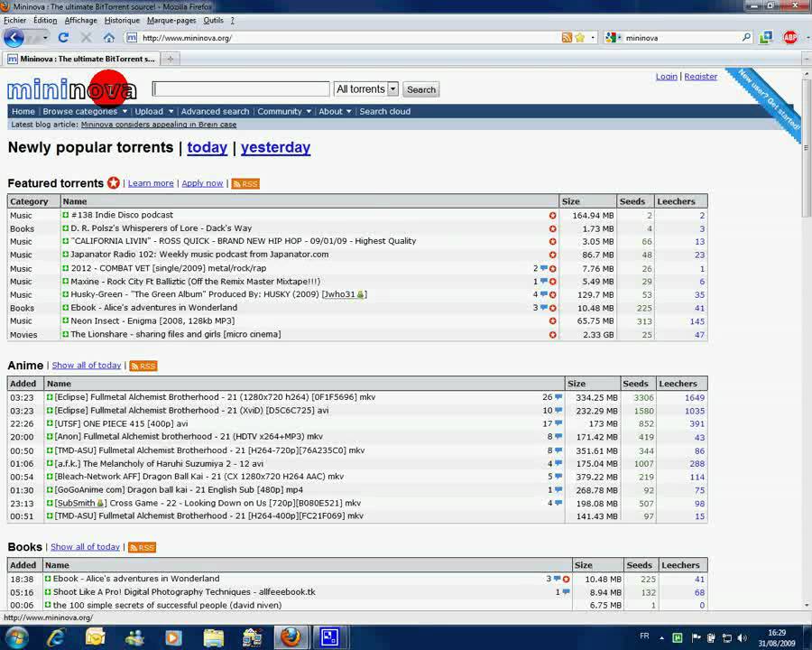812x650 pixels.
Task: Click the Mininova logo
Action: 72,89
